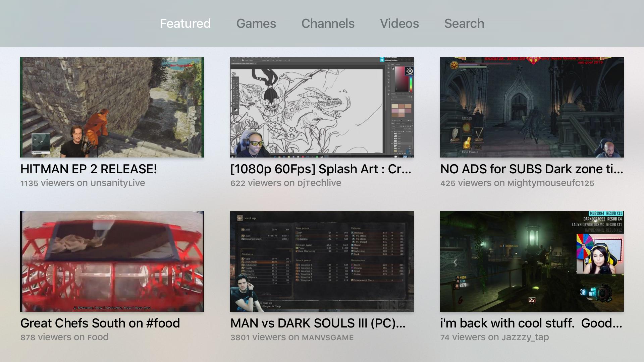The height and width of the screenshot is (362, 644).
Task: Click the HITMAN EP 2 RELEASE! title
Action: click(x=89, y=169)
